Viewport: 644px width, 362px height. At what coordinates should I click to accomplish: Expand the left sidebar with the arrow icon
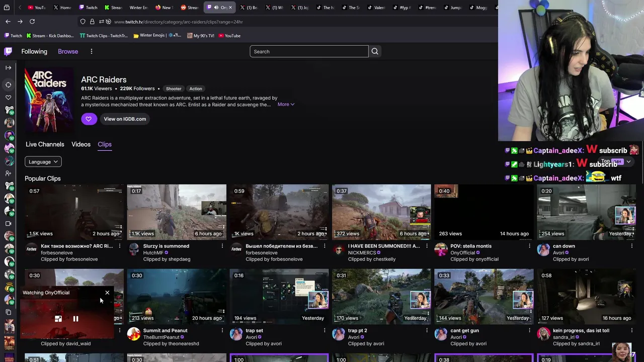coord(9,67)
